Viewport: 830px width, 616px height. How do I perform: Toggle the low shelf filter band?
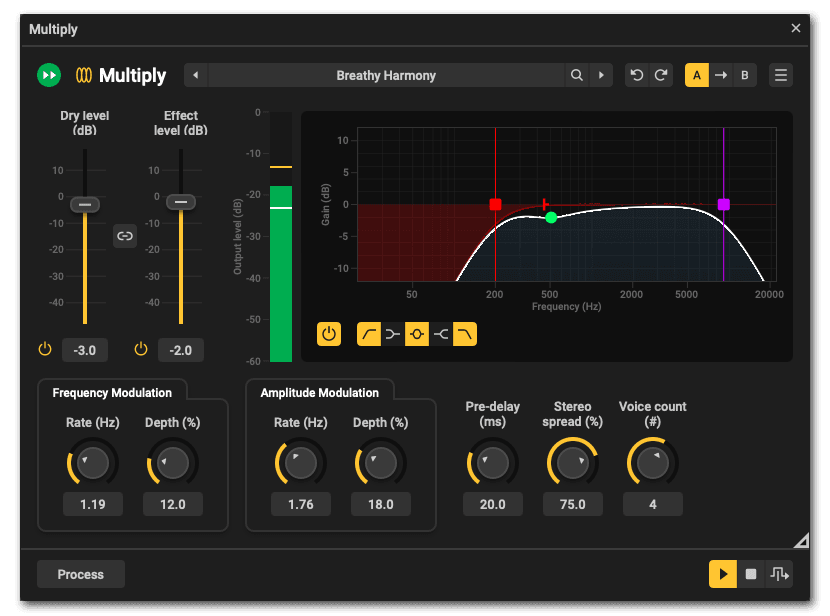click(x=393, y=334)
